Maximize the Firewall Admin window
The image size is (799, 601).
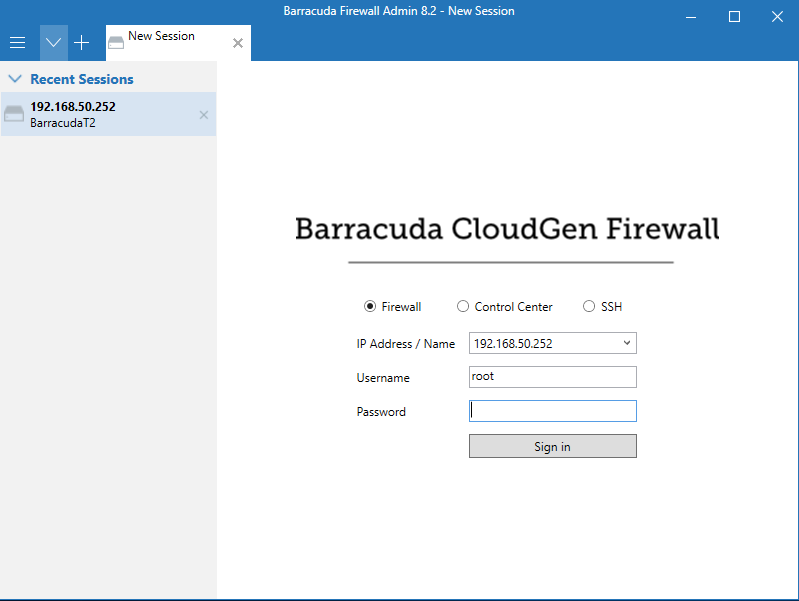734,17
